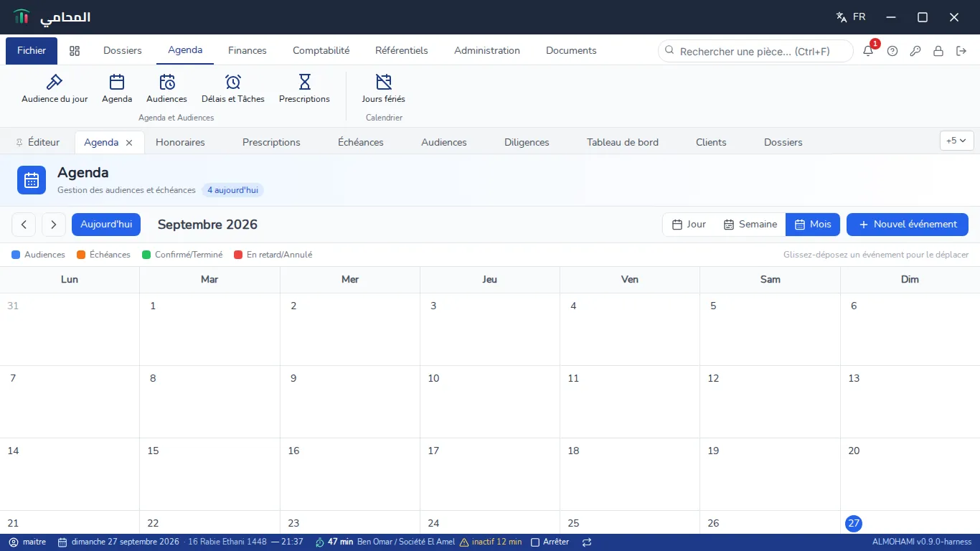Click the Jeu column header

pos(490,280)
